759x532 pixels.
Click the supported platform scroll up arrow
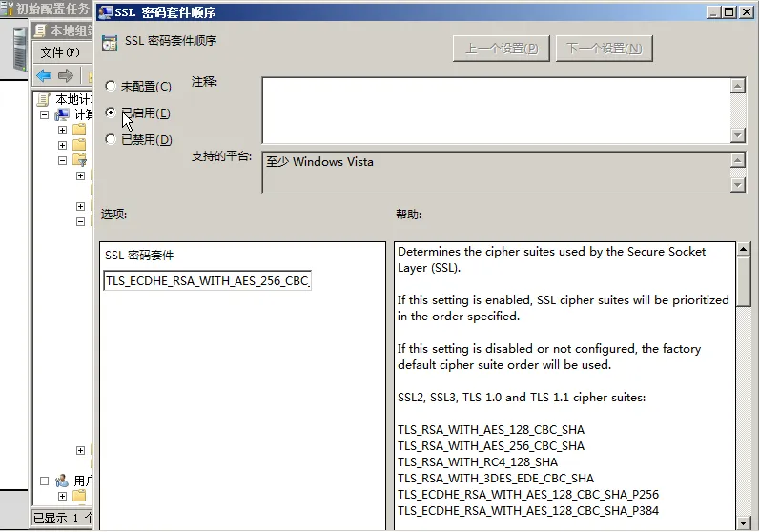[x=738, y=160]
